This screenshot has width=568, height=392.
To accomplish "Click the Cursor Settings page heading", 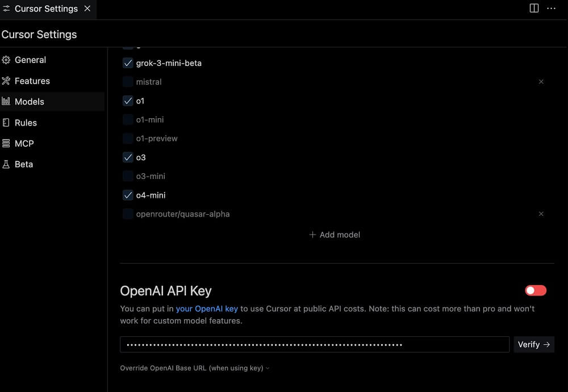I will click(39, 35).
